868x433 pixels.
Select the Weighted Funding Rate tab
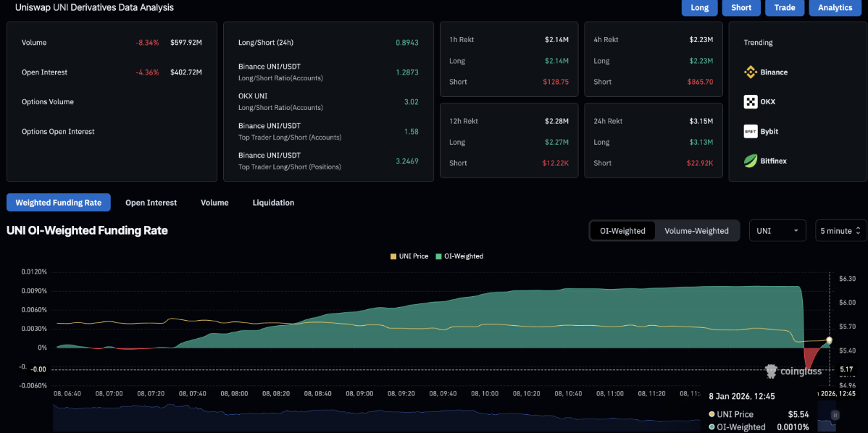click(x=59, y=203)
